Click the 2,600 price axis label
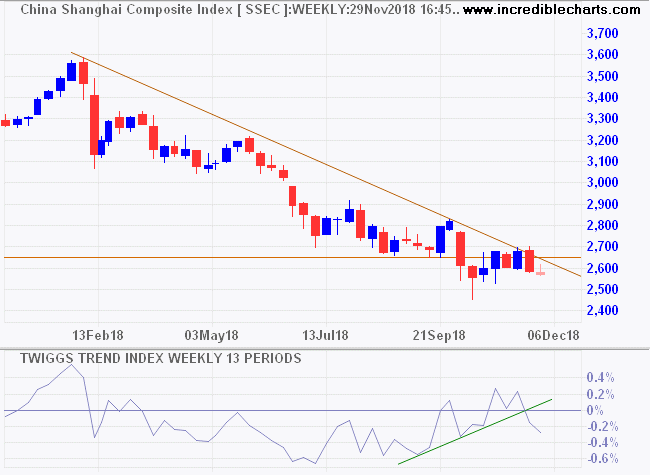 pos(602,268)
